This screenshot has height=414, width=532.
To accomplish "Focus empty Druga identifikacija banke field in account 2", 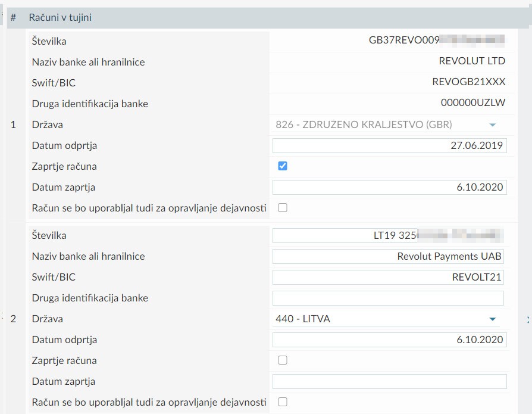I will 388,298.
